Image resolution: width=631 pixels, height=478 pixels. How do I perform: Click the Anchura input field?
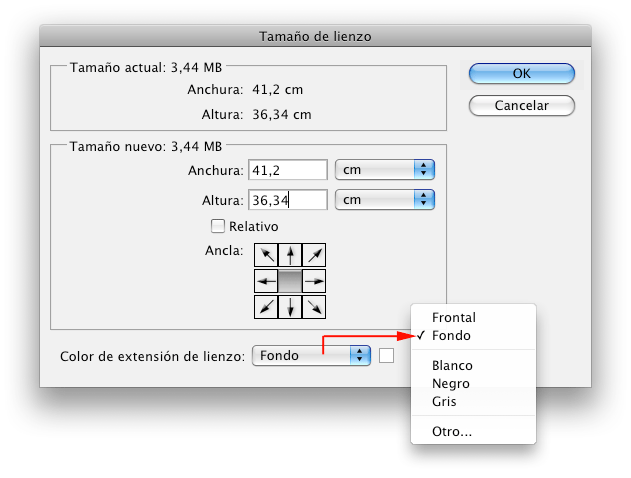288,170
